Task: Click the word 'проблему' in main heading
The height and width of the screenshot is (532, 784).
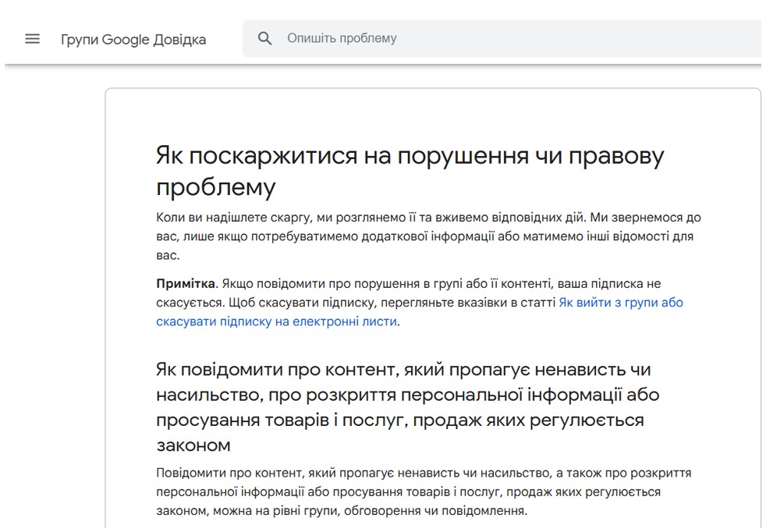Action: click(216, 187)
